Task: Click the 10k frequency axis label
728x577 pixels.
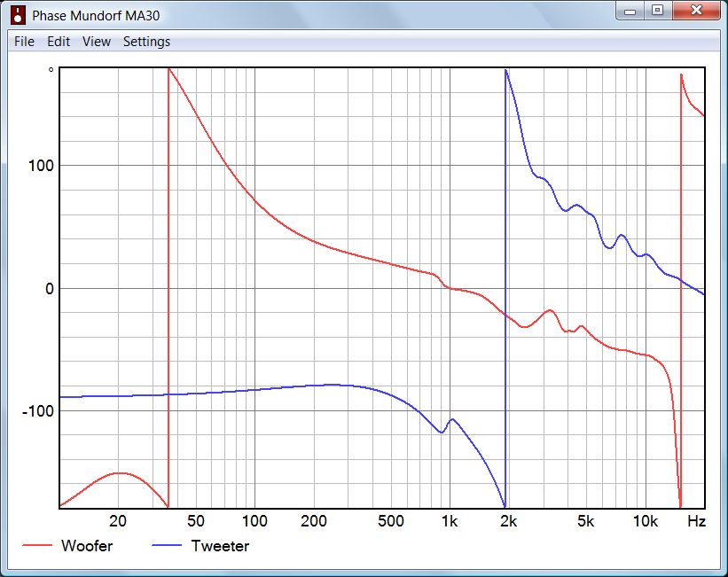Action: coord(646,521)
